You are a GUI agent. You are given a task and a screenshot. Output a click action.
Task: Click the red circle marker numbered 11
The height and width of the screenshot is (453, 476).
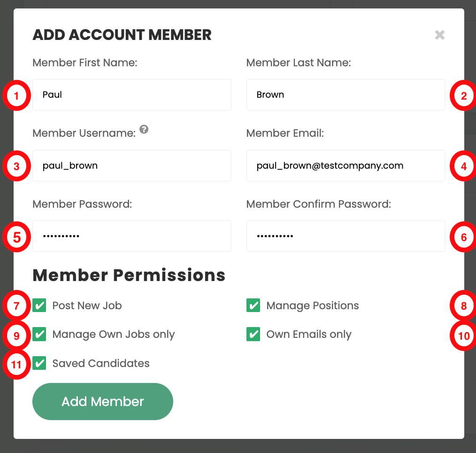pyautogui.click(x=17, y=364)
